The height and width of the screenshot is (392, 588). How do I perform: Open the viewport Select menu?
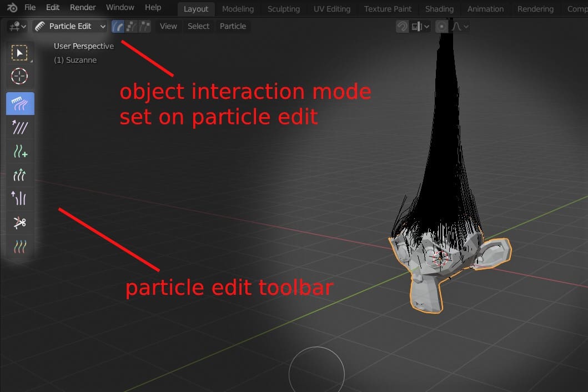(198, 26)
